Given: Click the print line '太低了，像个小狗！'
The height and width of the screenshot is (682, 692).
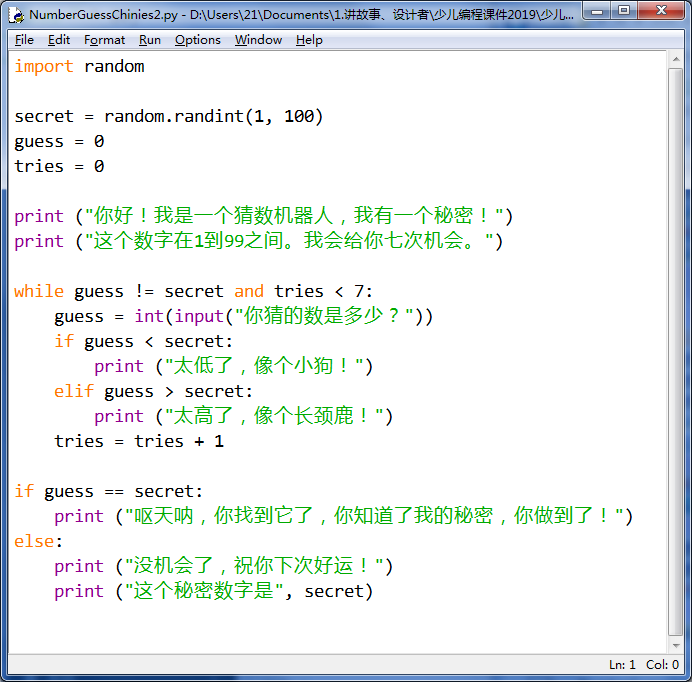Looking at the screenshot, I should click(234, 366).
